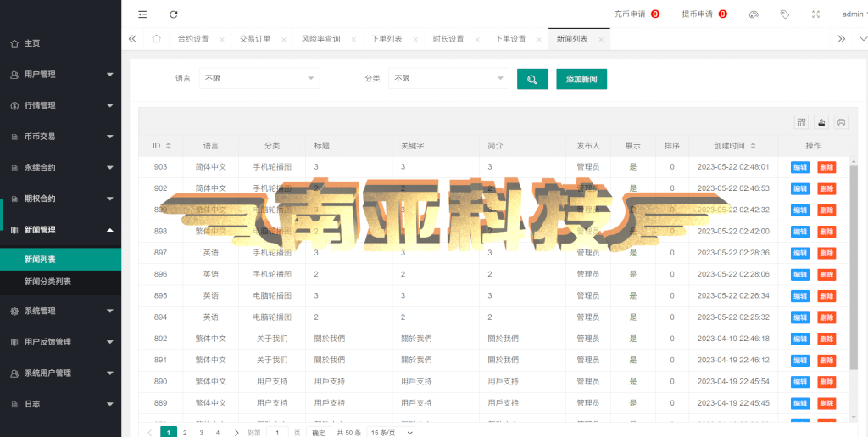Refresh the page using the reload icon

pyautogui.click(x=174, y=14)
